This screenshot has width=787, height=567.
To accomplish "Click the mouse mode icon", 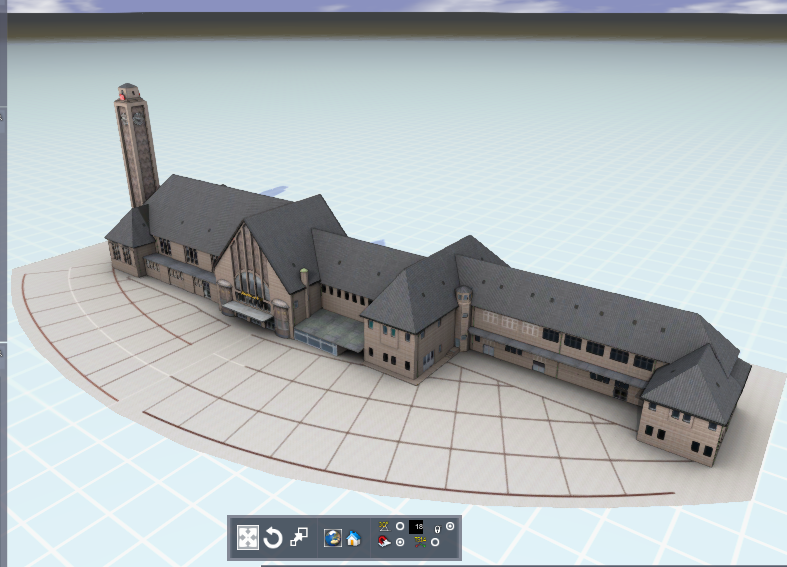I will click(x=437, y=529).
